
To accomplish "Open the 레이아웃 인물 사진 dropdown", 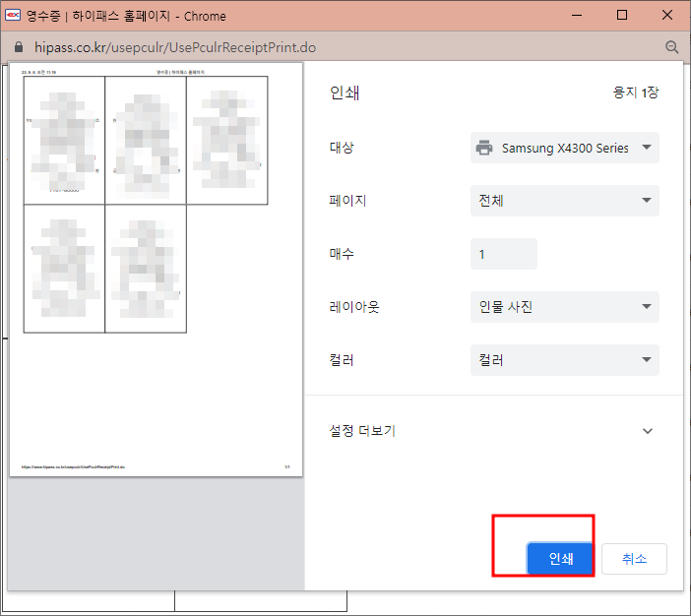I will [565, 307].
